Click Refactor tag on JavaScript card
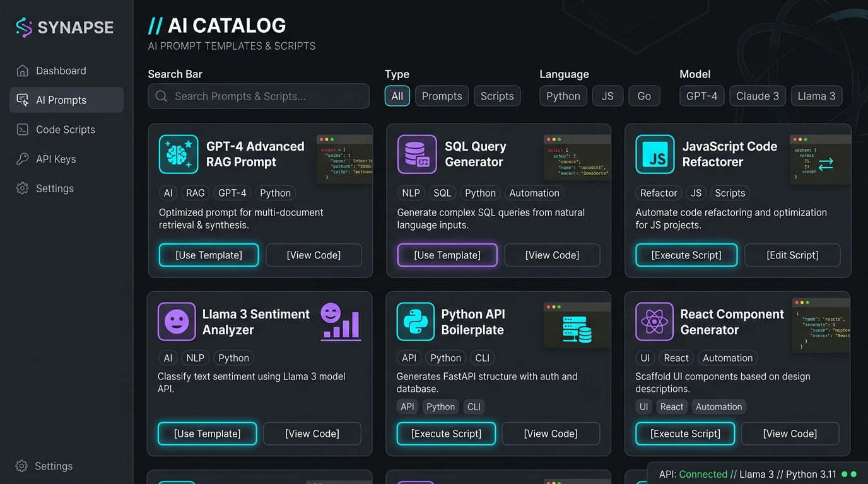 (x=659, y=193)
